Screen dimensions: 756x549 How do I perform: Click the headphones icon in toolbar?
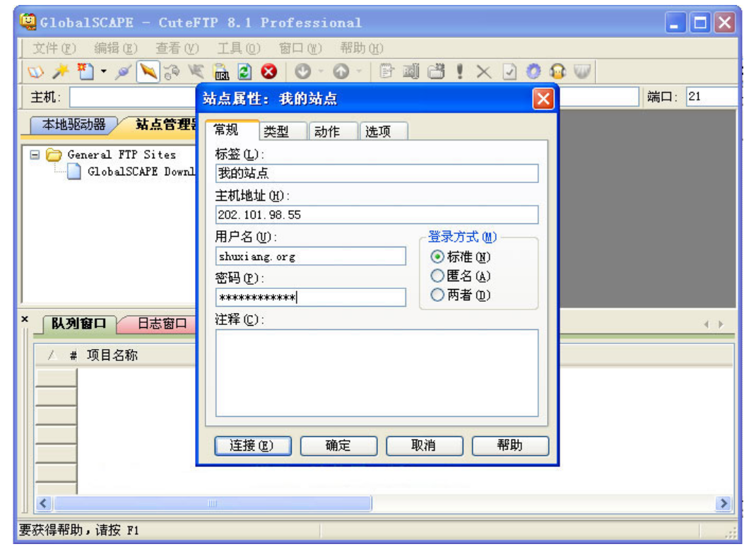click(x=558, y=71)
